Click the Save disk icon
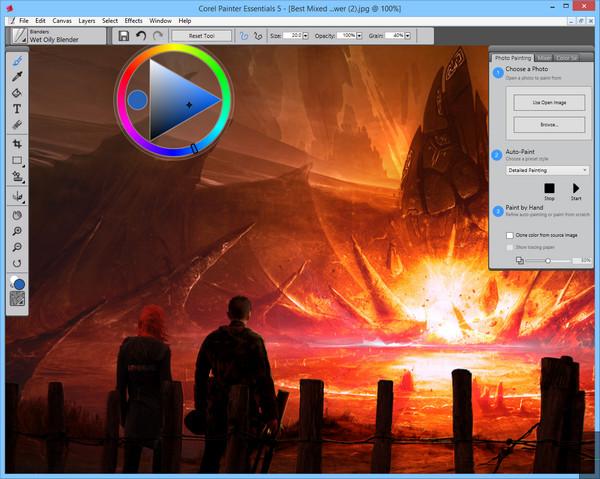 pos(124,36)
